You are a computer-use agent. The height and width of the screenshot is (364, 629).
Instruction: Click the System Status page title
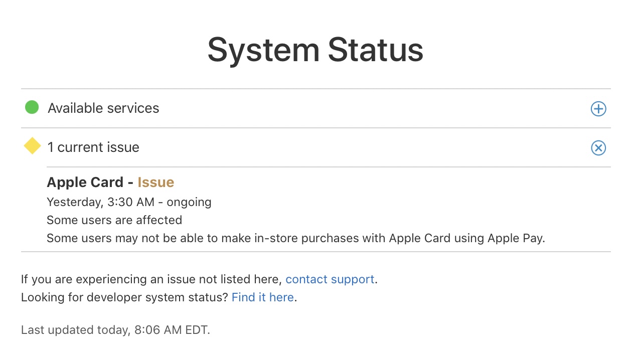[x=315, y=50]
